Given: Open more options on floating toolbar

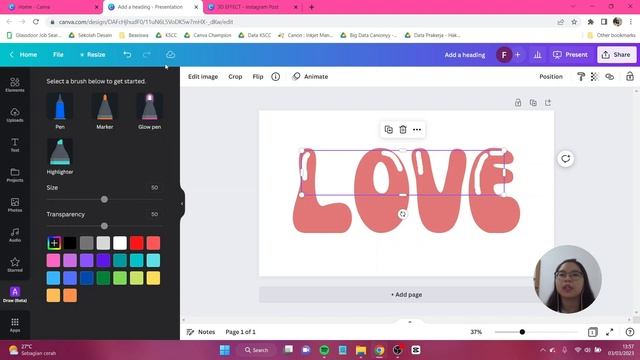Looking at the screenshot, I should pyautogui.click(x=417, y=129).
